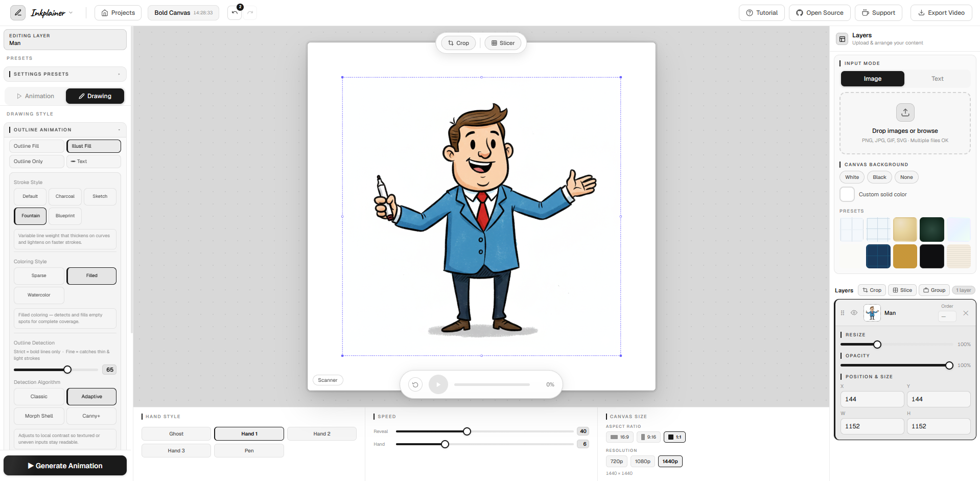Click the Group layers button
Viewport: 980px width, 481px height.
[934, 290]
